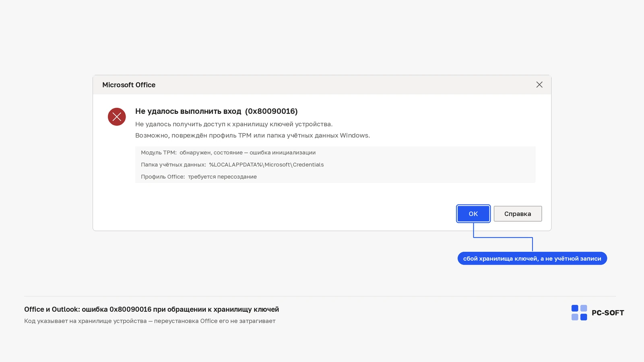Click the subtitle 'Код указывает на хранилище устройства…'

coord(150,321)
